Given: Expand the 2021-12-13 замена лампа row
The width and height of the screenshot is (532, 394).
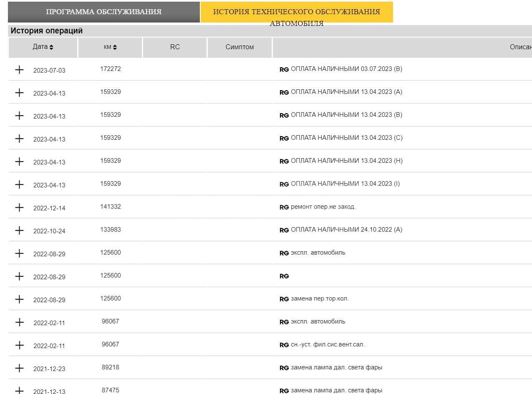Looking at the screenshot, I should 19,390.
